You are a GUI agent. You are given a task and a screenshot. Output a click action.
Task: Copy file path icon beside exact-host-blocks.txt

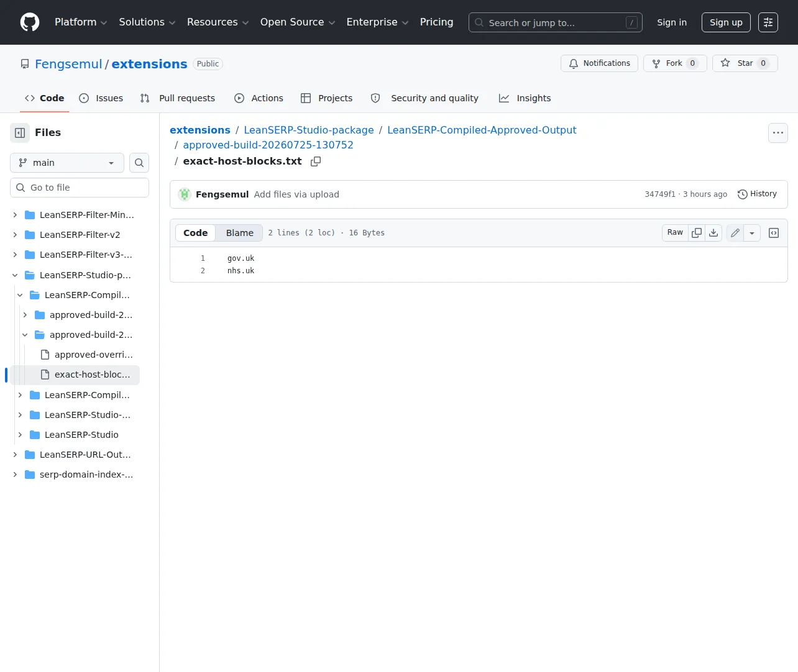316,161
